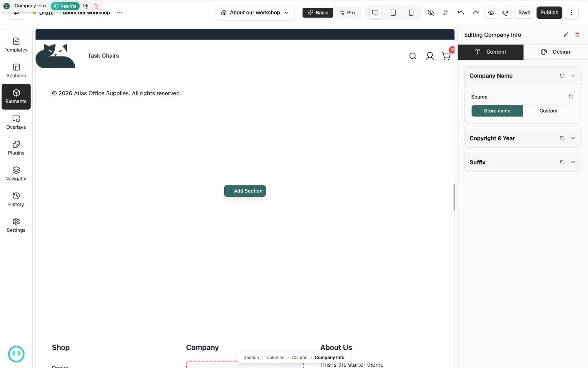Select Store name as source
This screenshot has width=588, height=368.
click(497, 111)
